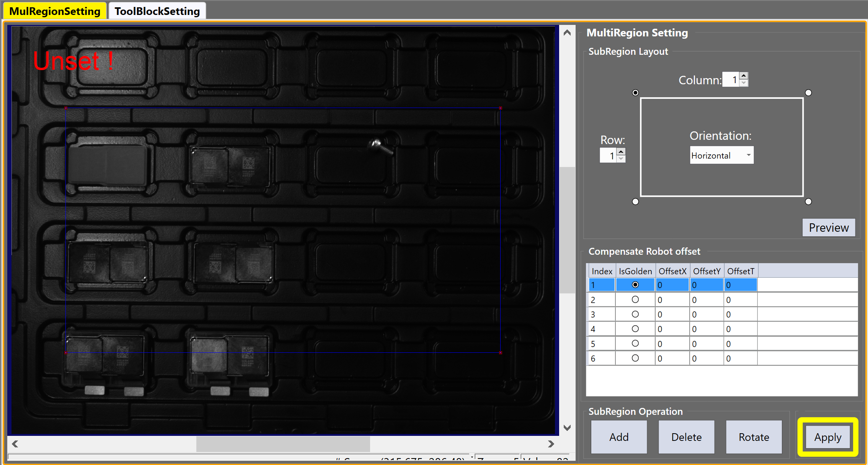This screenshot has width=868, height=465.
Task: Decrease Row value with down arrow
Action: 621,159
